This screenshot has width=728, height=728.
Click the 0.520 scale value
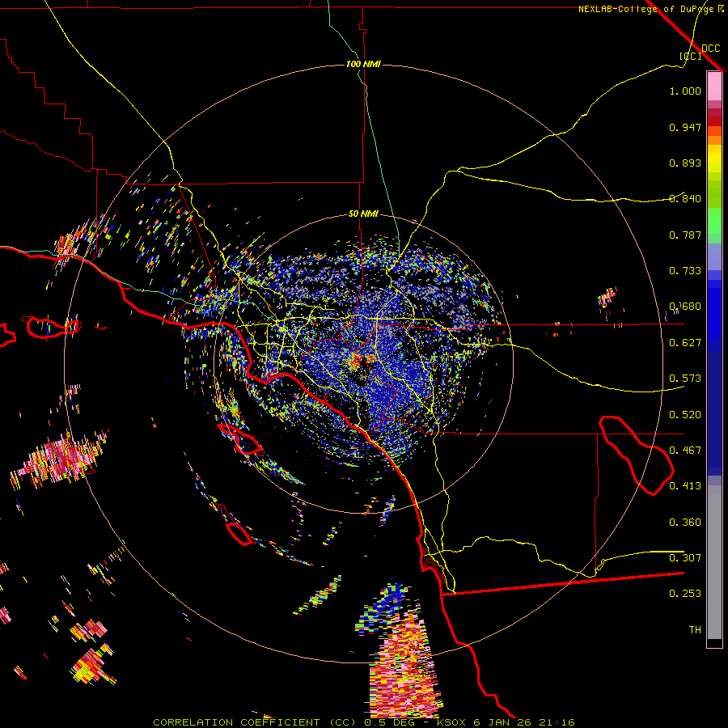click(x=685, y=415)
